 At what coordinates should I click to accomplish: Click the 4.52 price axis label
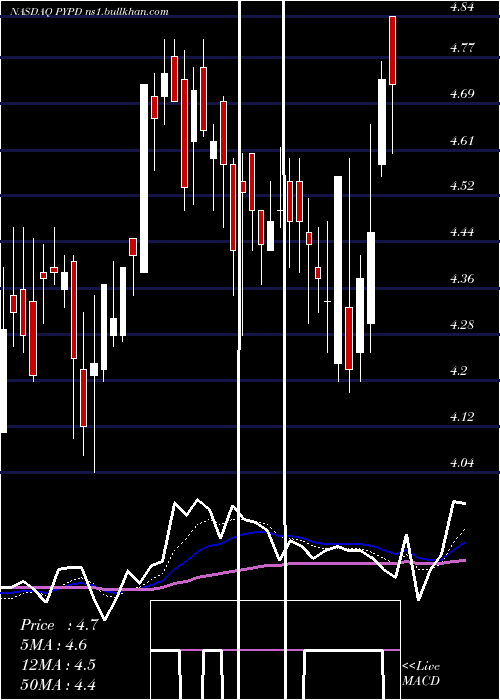[x=462, y=186]
